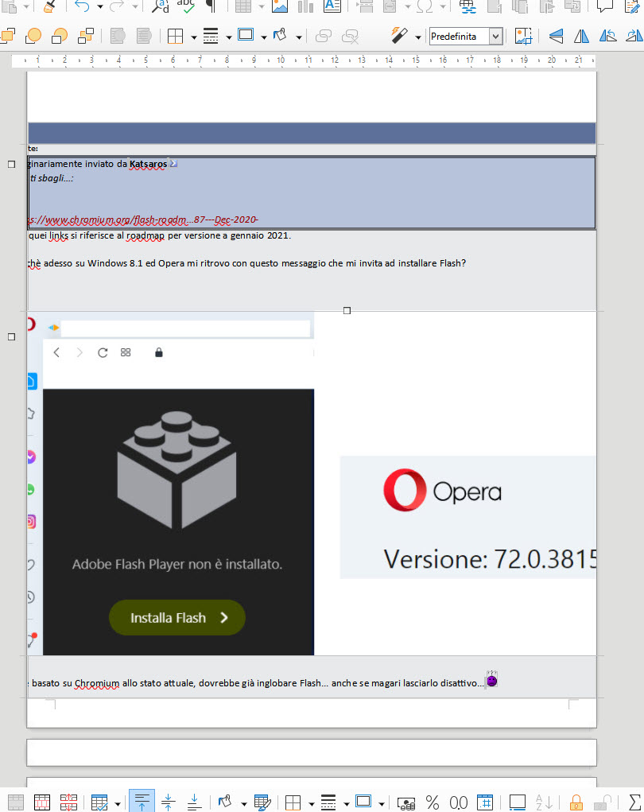Screen dimensions: 644x812
Task: Expand top toolbar line style dropdown
Action: tap(229, 37)
